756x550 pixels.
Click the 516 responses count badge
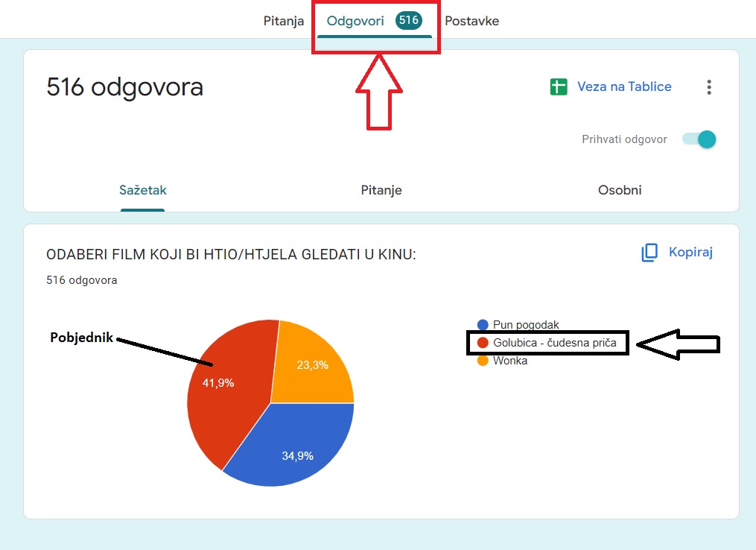click(409, 20)
